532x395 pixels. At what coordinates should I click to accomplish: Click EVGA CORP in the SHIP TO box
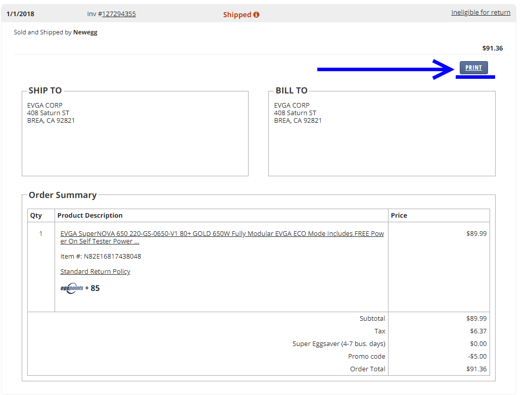45,105
